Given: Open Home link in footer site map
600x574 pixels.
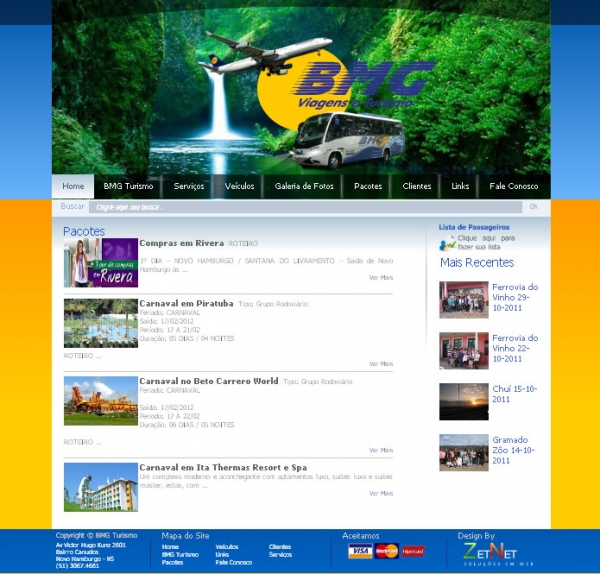Looking at the screenshot, I should pyautogui.click(x=170, y=547).
